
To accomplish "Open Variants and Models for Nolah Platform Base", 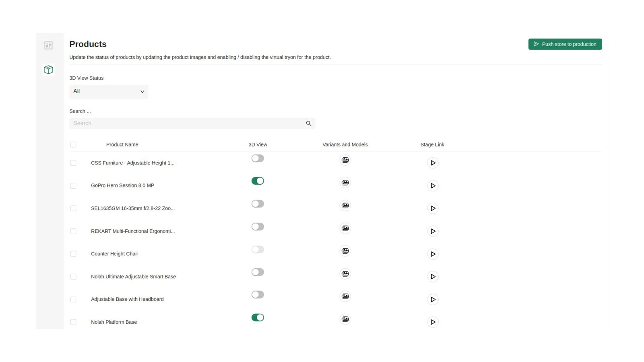I will point(345,319).
